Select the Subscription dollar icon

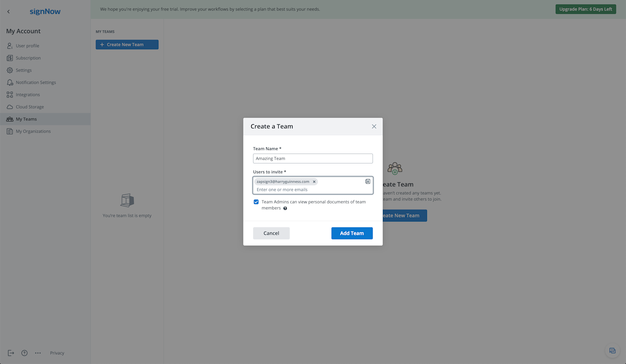coord(9,58)
